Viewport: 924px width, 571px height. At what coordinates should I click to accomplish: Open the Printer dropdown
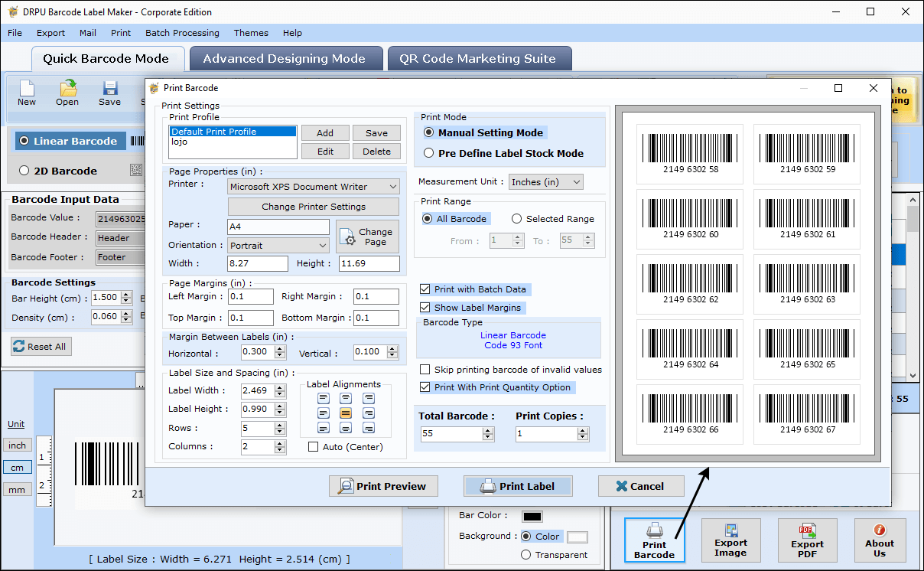pos(314,187)
